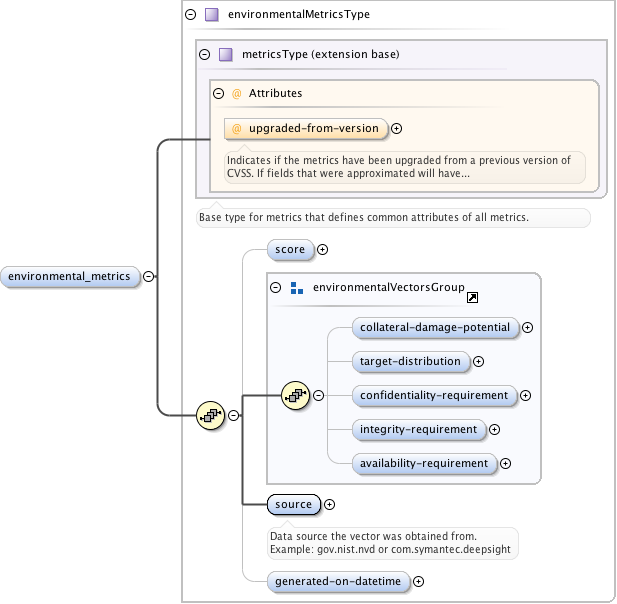Select the environmental_metrics element node

[x=70, y=277]
